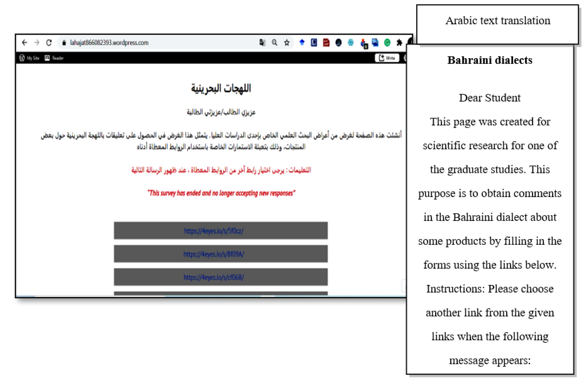588x387 pixels.
Task: Click the Arabic page title heading
Action: click(221, 89)
